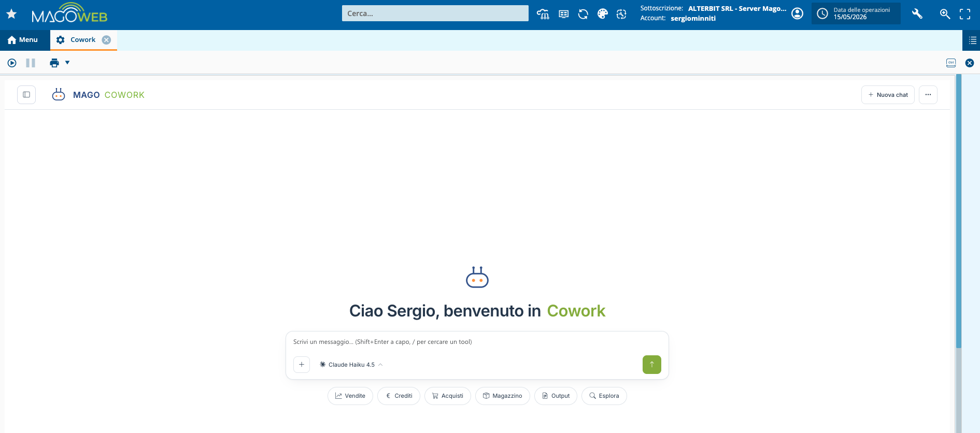Click the circular-arrows icon beside the palette
Screen dimensions: 980x433
pyautogui.click(x=621, y=14)
